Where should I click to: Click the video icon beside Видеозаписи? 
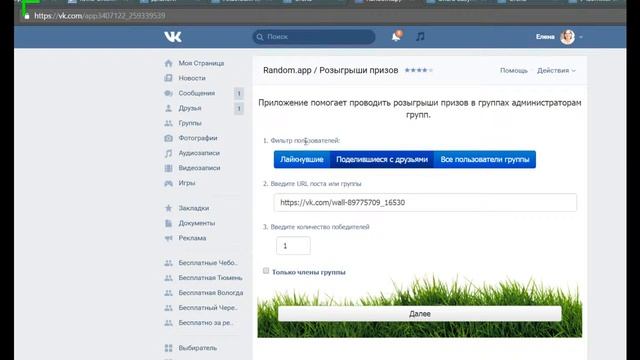(169, 168)
